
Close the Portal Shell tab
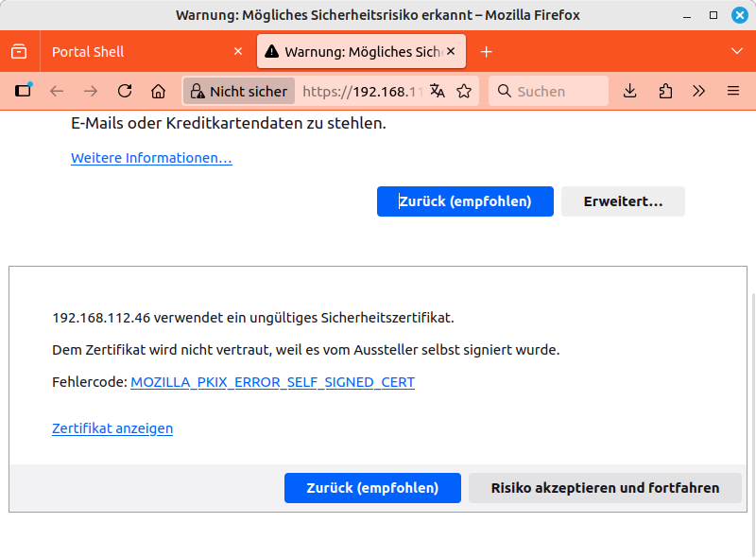[x=238, y=52]
